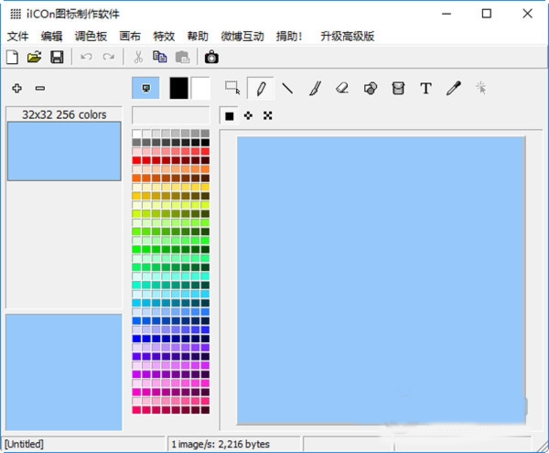
Task: Click '1 image/s: 2,216 bytes' status text
Action: pos(221,444)
